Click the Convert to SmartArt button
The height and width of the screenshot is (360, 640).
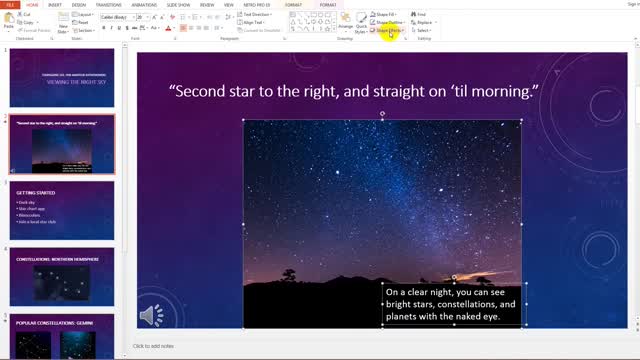click(260, 30)
